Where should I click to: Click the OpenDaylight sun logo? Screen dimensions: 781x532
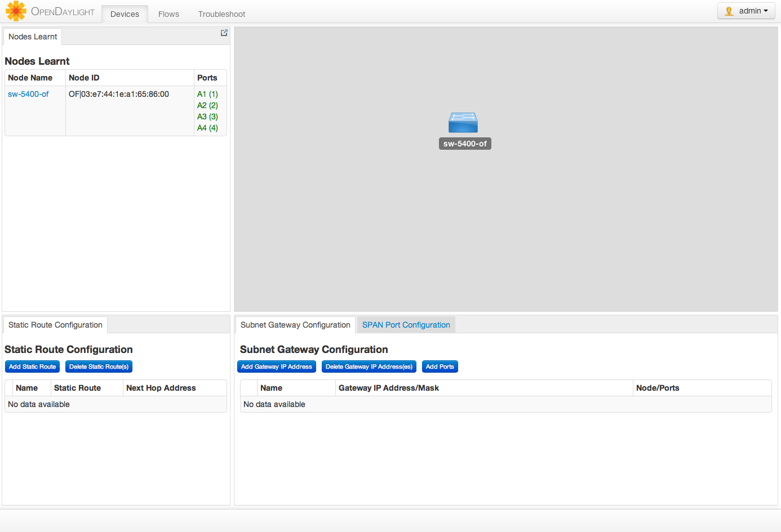click(16, 11)
